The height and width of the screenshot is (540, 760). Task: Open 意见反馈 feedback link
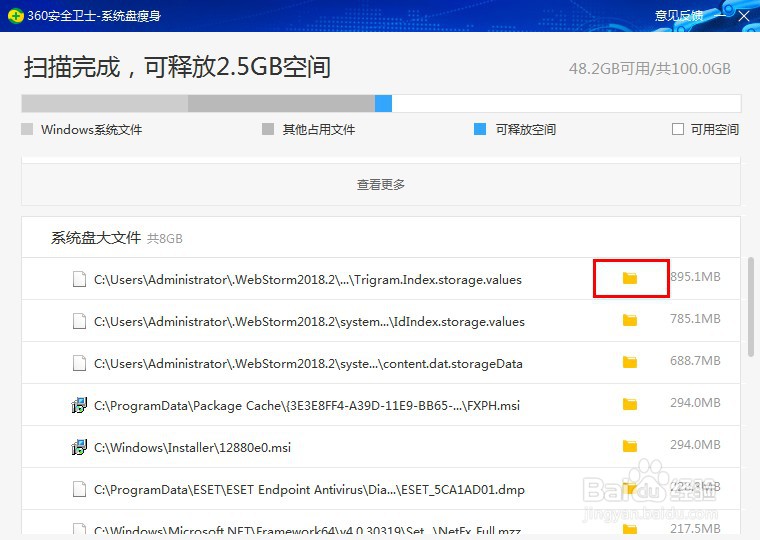pos(679,16)
